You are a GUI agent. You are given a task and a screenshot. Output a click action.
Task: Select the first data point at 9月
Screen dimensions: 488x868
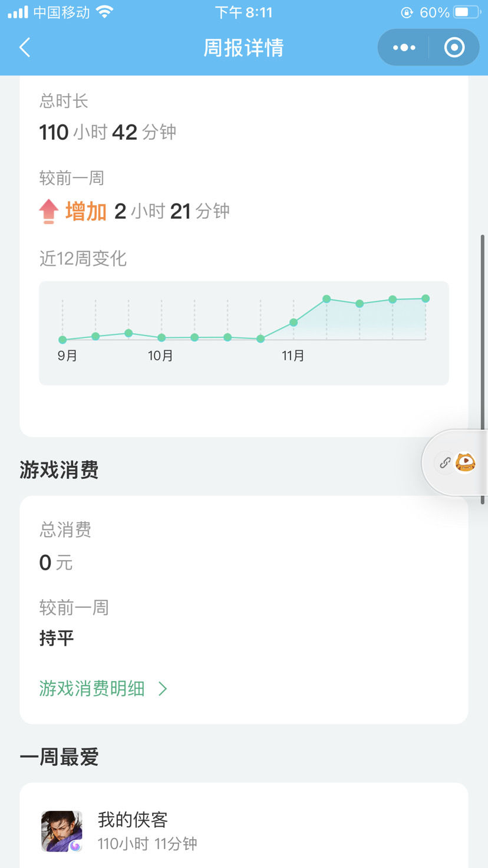pos(62,340)
